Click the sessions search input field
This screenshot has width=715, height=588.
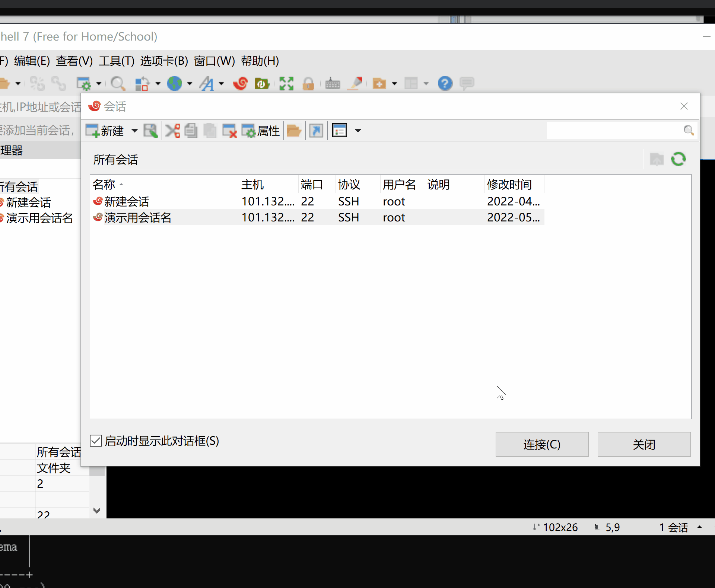(614, 131)
